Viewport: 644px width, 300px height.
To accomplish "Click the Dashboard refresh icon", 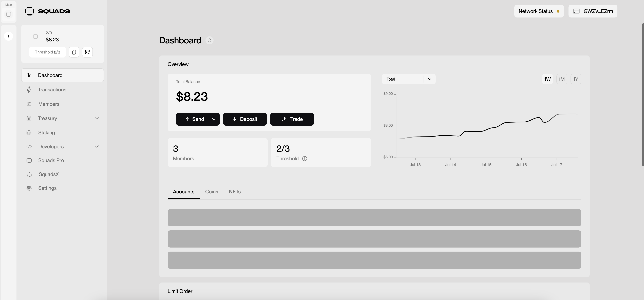I will pyautogui.click(x=210, y=40).
